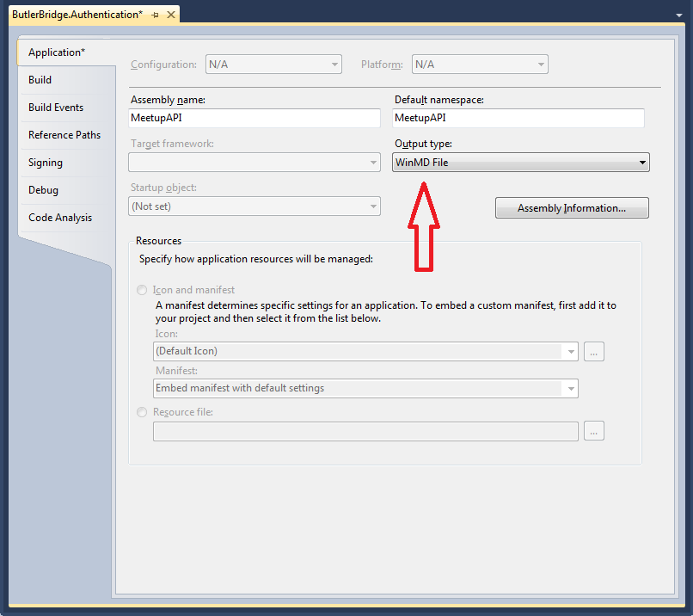Screen dimensions: 693x616
Task: Click the Output type label
Action: point(423,144)
